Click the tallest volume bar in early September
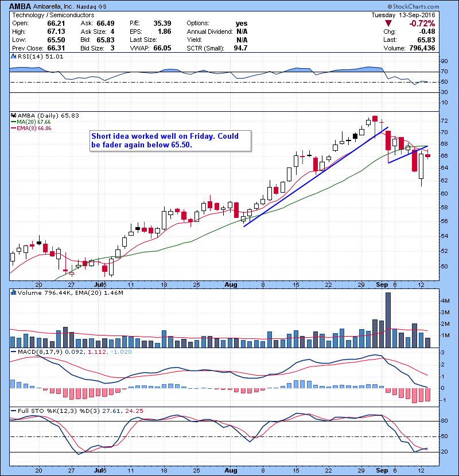Viewport: 459px width, 476px height. 388,320
